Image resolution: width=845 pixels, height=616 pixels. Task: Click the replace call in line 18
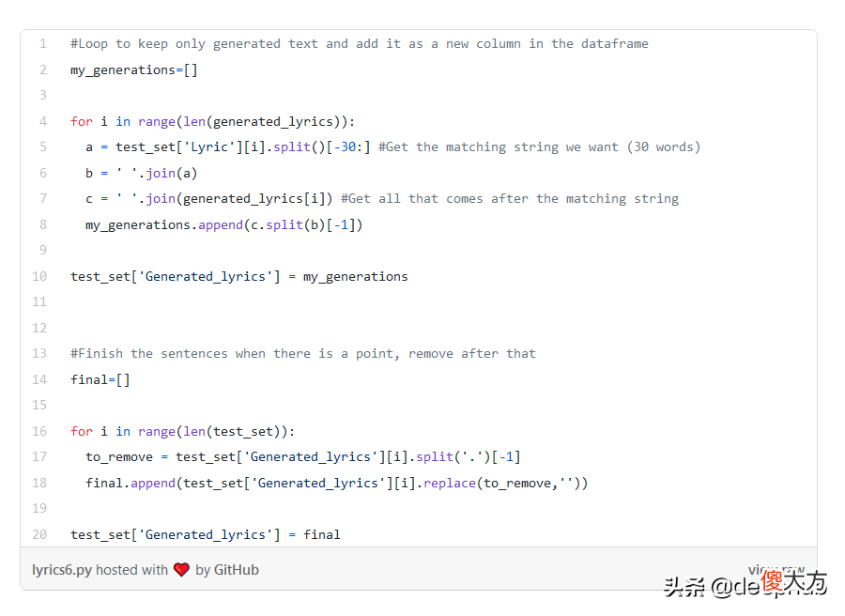pos(450,484)
